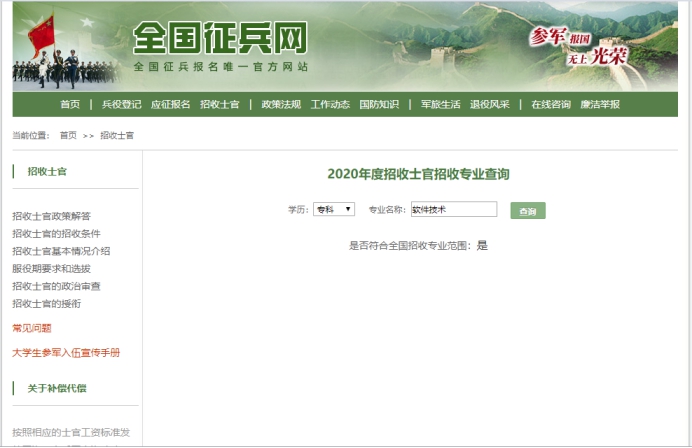Open the 首页 navigation menu item
Viewport: 692px width, 448px height.
[70, 104]
